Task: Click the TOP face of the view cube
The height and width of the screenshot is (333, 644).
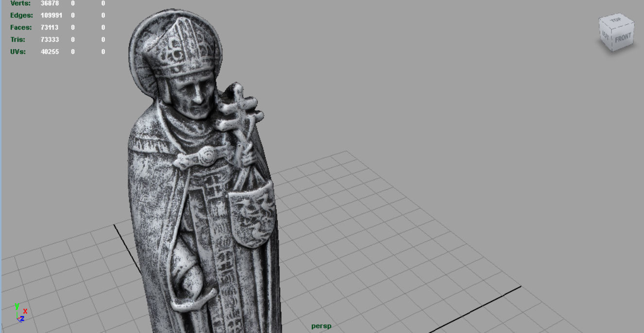Action: pyautogui.click(x=616, y=21)
